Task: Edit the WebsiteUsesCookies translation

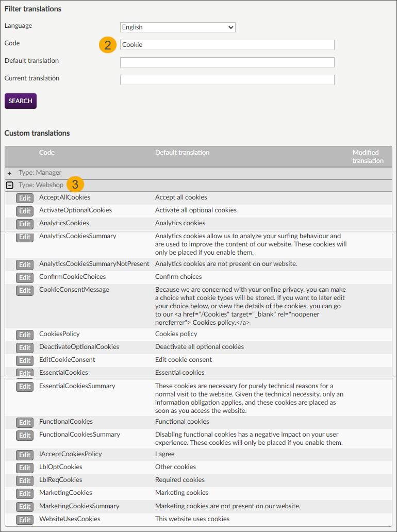Action: [x=25, y=520]
